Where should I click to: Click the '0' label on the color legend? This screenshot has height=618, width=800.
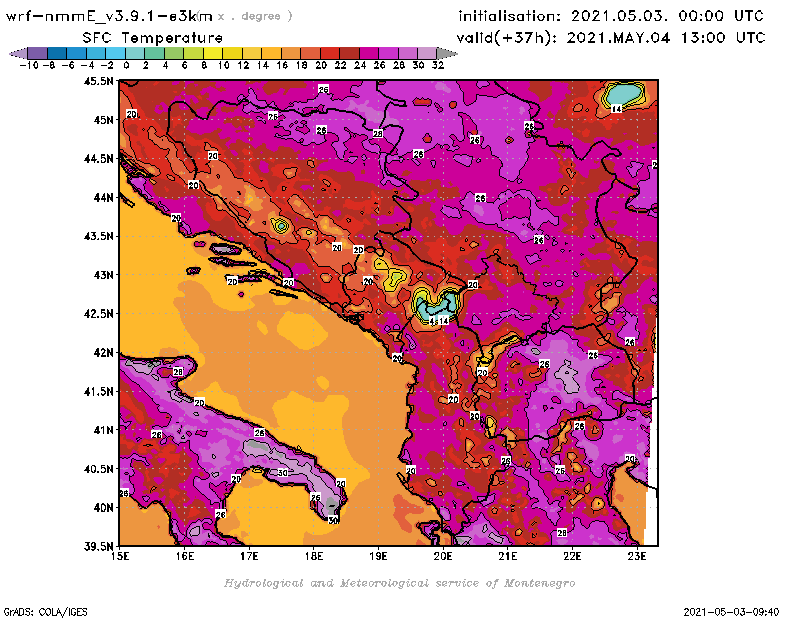(126, 65)
